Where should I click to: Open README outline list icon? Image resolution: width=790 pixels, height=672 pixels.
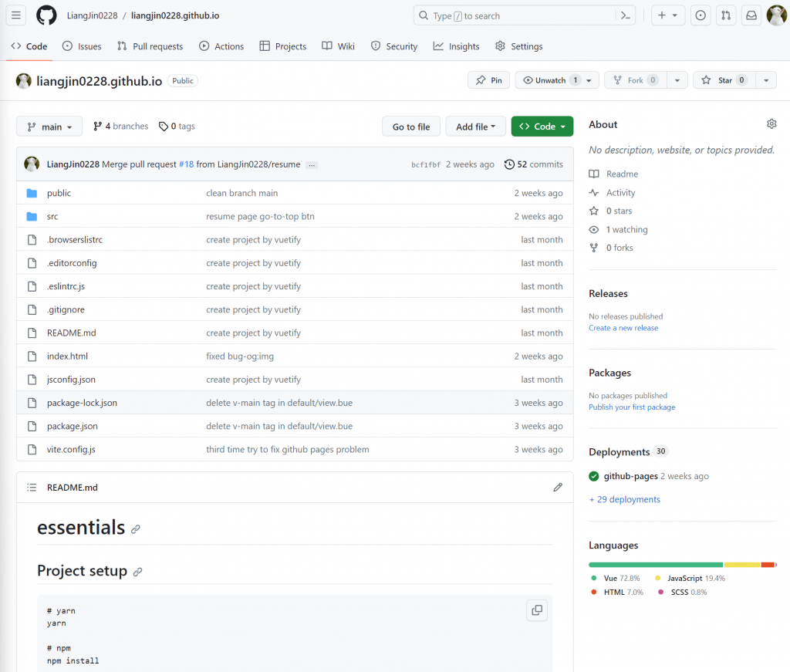point(32,487)
